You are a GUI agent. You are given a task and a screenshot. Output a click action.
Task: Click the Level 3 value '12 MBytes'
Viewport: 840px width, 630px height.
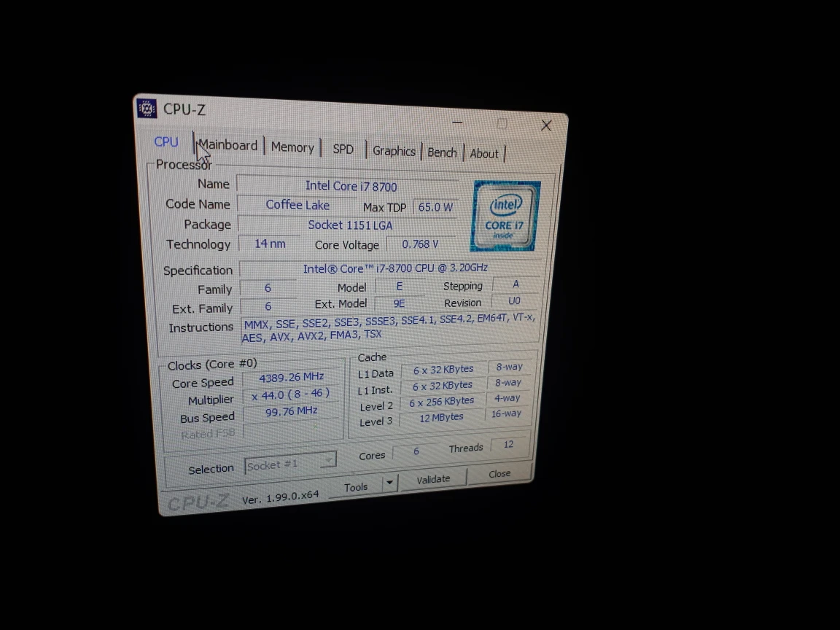coord(441,417)
